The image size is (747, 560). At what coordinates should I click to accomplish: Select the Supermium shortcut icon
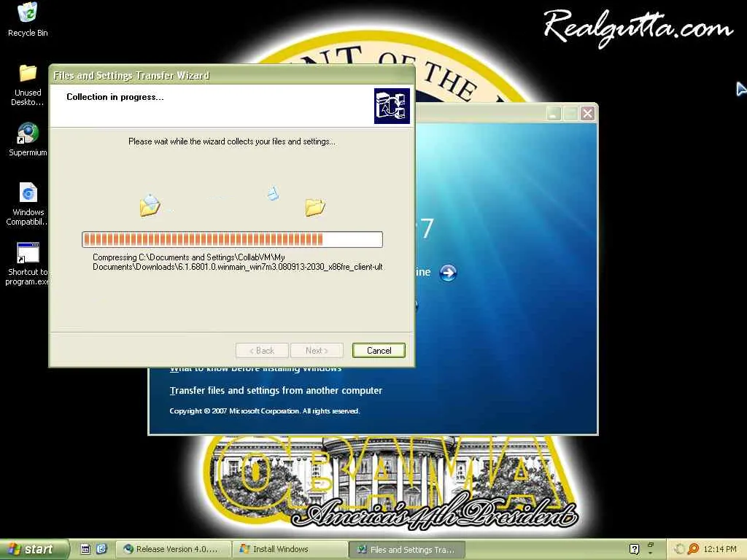[x=28, y=139]
